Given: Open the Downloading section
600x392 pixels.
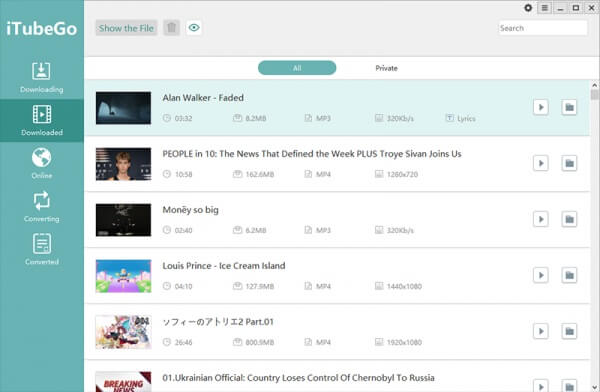Looking at the screenshot, I should tap(41, 78).
